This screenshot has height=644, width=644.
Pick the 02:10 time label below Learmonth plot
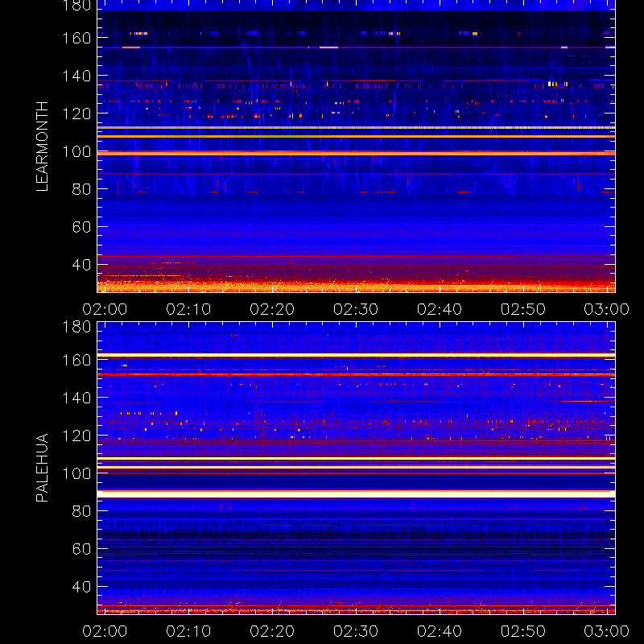(x=188, y=309)
